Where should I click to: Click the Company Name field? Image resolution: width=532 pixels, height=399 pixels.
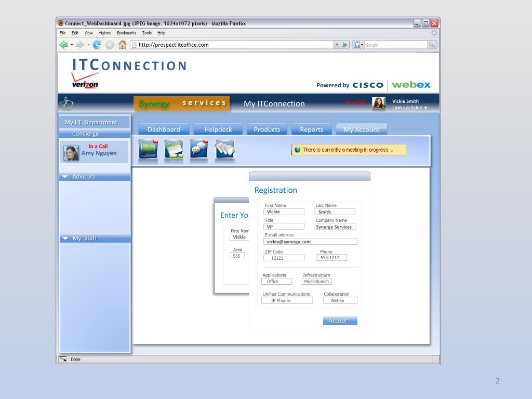tap(335, 227)
